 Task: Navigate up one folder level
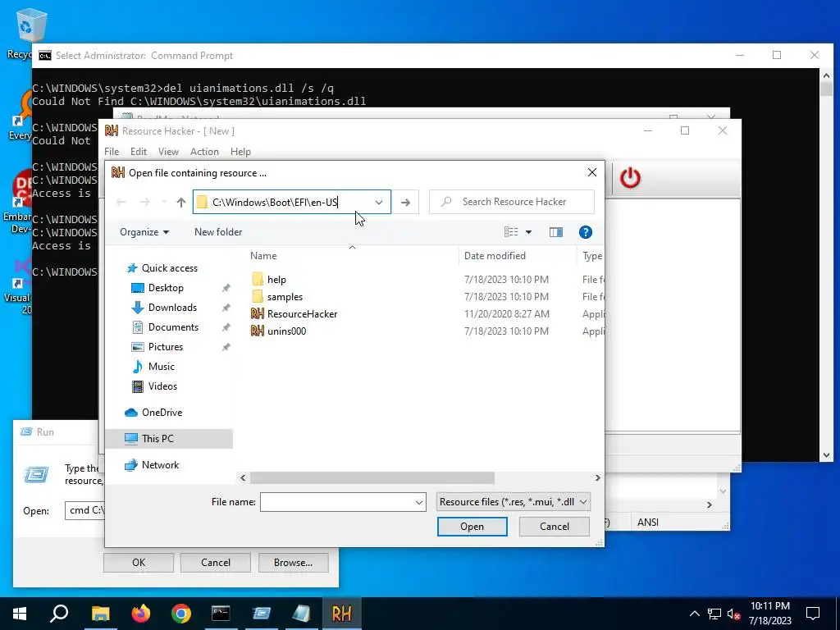(x=181, y=202)
